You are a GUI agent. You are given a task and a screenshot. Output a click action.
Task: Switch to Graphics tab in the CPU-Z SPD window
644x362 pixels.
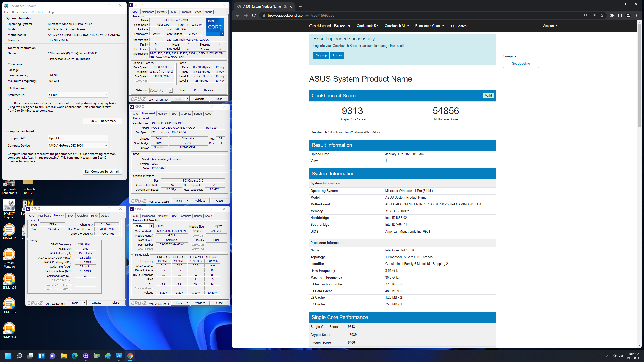[x=186, y=216]
